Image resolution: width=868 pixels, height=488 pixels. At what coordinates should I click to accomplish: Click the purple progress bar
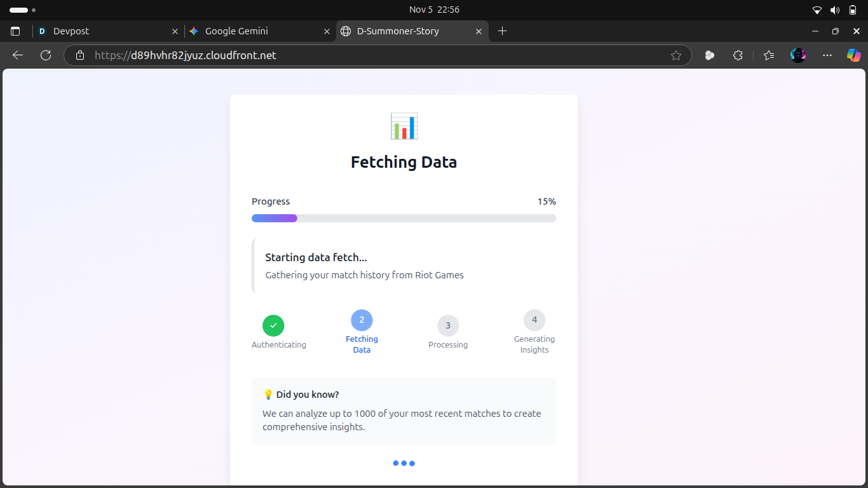[275, 218]
